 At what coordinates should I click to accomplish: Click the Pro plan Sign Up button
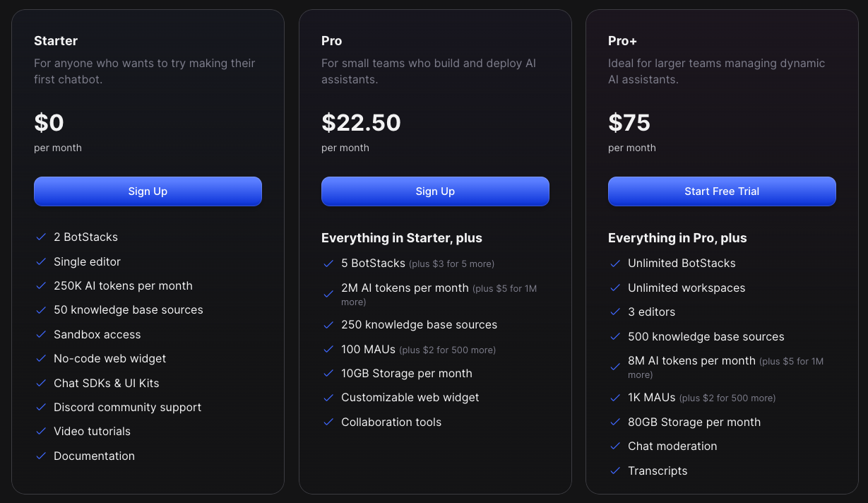coord(435,191)
